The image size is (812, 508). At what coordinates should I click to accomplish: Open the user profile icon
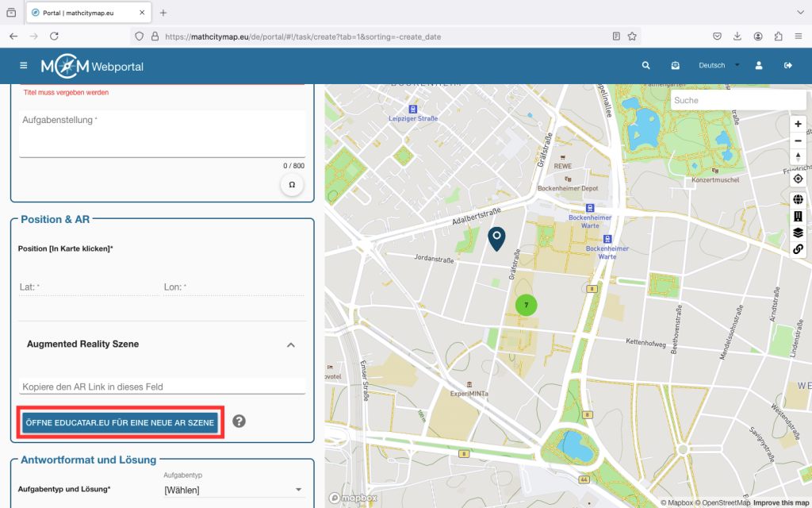coord(759,66)
